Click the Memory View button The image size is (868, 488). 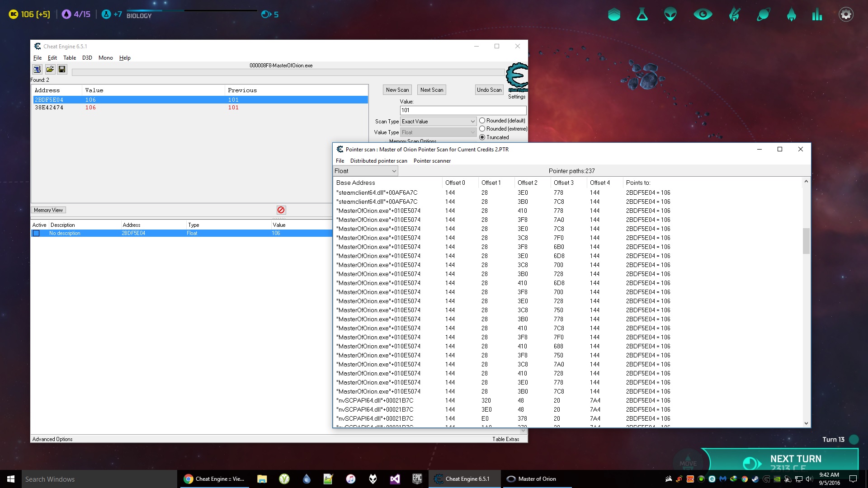tap(48, 210)
